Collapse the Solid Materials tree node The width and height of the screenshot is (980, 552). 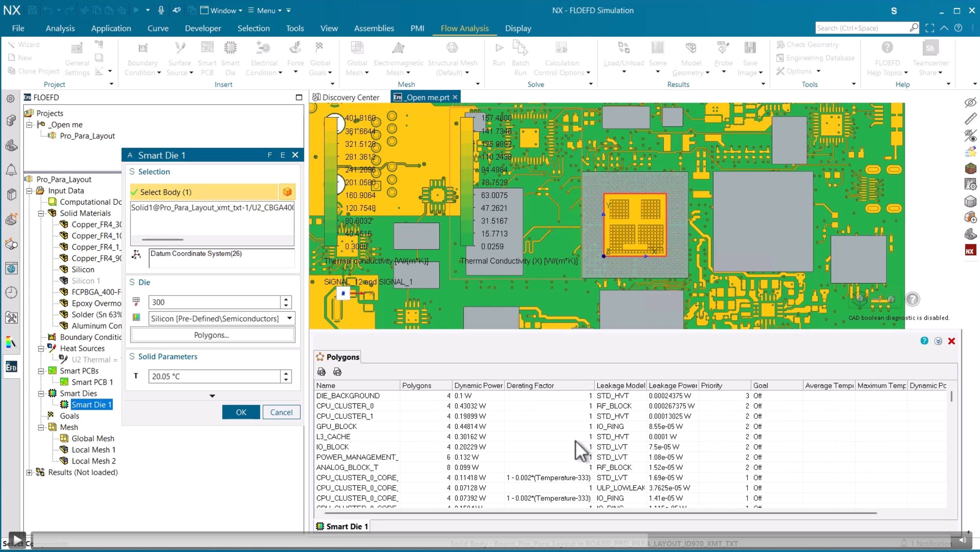pyautogui.click(x=41, y=213)
